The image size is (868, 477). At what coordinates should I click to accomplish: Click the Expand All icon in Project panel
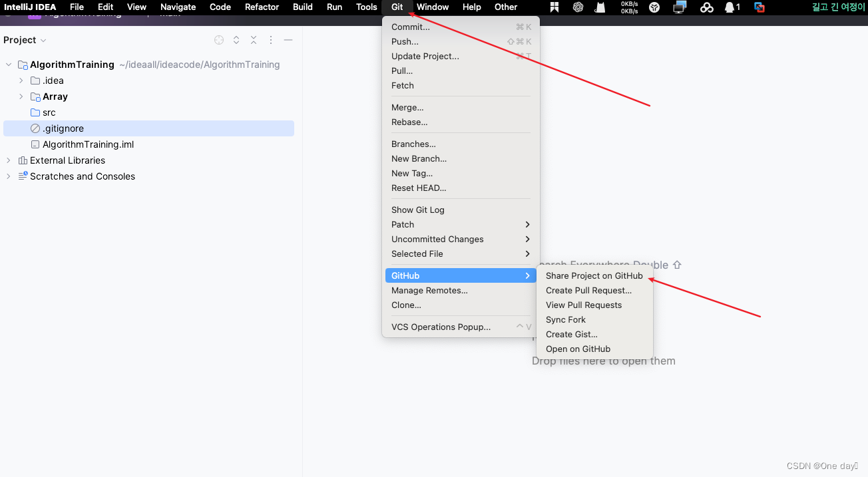[236, 40]
